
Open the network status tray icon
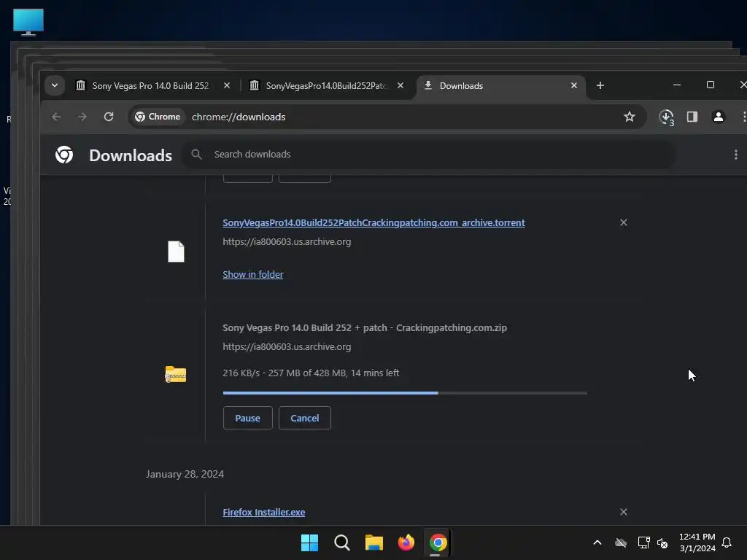click(x=643, y=542)
